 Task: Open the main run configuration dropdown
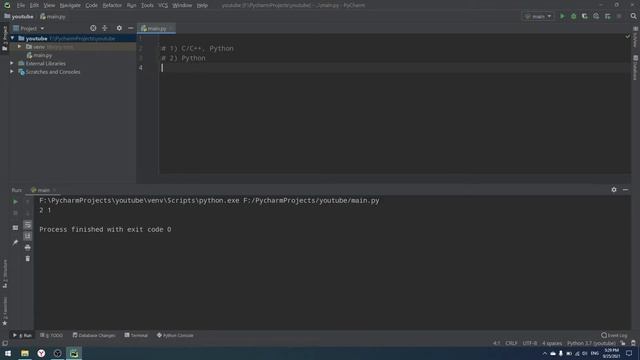[538, 16]
